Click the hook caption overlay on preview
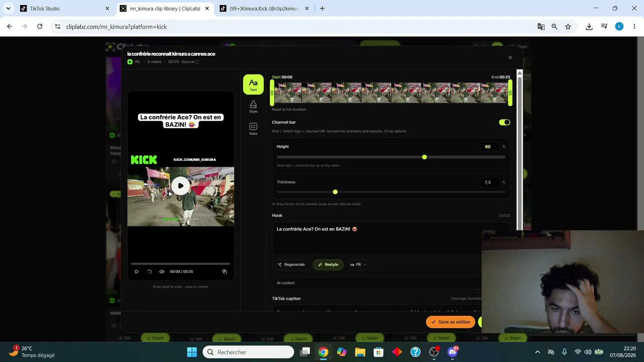This screenshot has width=644, height=362. pos(181,121)
